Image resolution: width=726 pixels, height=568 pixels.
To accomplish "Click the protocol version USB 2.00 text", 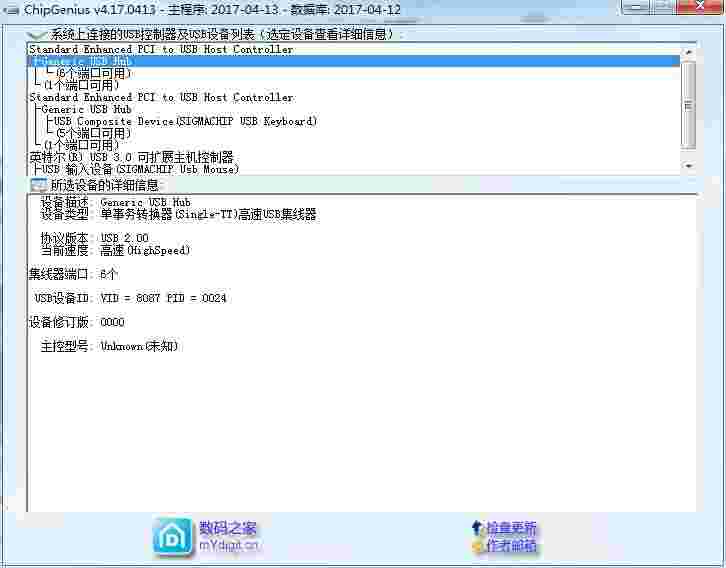I will [124, 238].
